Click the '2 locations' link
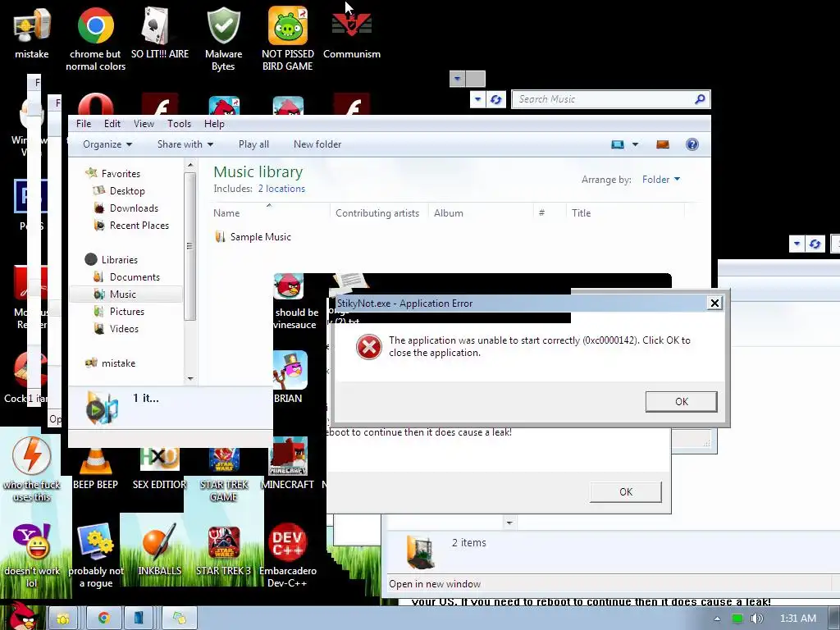 (281, 189)
